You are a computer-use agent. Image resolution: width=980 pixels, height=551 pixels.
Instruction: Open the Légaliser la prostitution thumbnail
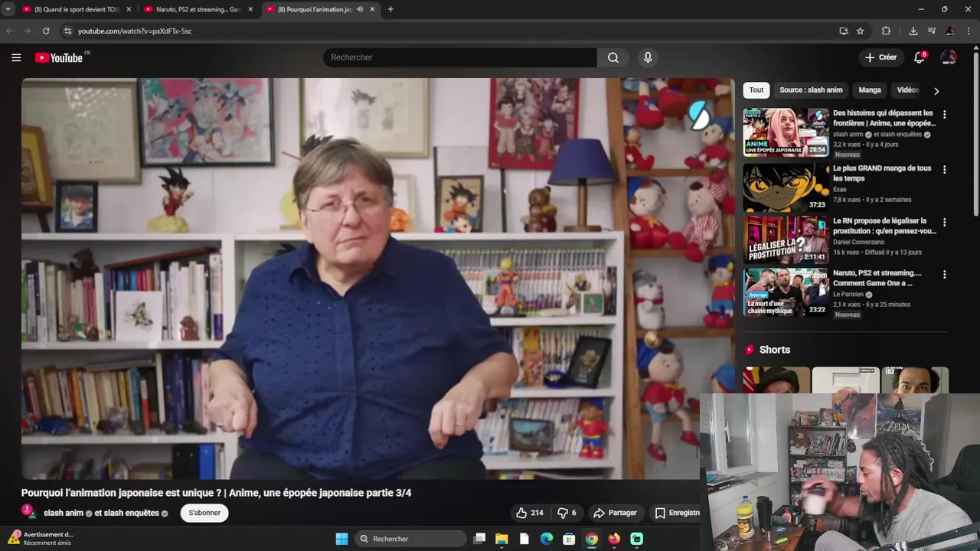(x=786, y=240)
